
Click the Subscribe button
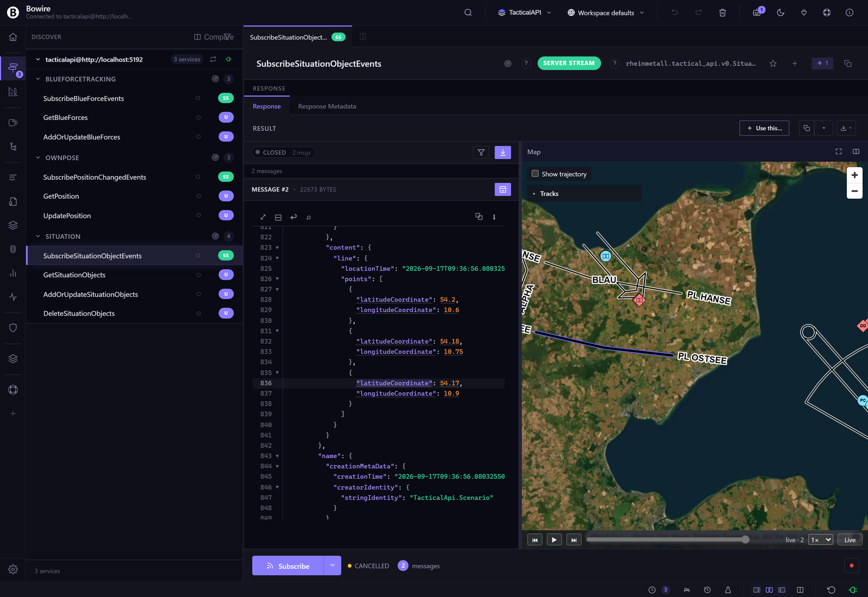[x=288, y=566]
